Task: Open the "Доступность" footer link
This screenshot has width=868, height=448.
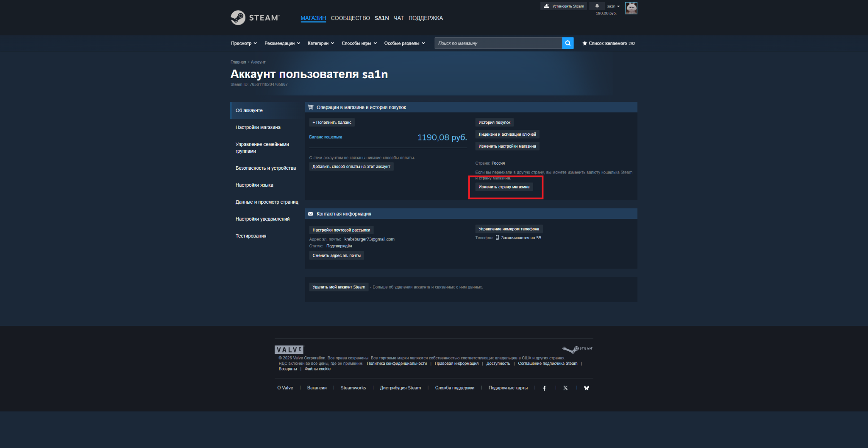Action: click(x=498, y=364)
